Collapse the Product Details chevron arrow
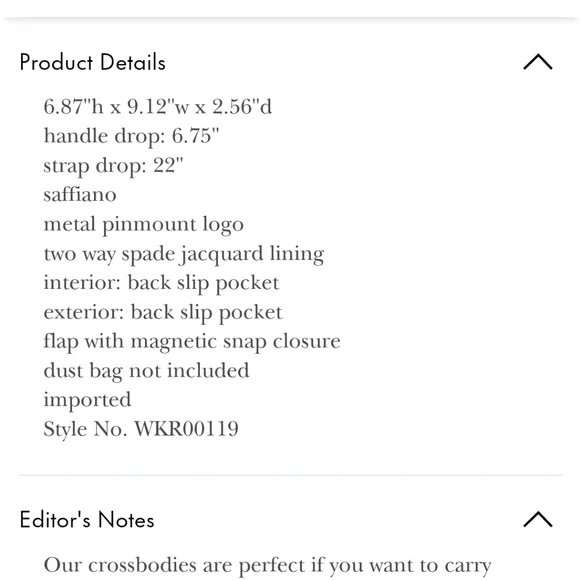The height and width of the screenshot is (580, 580). [538, 62]
